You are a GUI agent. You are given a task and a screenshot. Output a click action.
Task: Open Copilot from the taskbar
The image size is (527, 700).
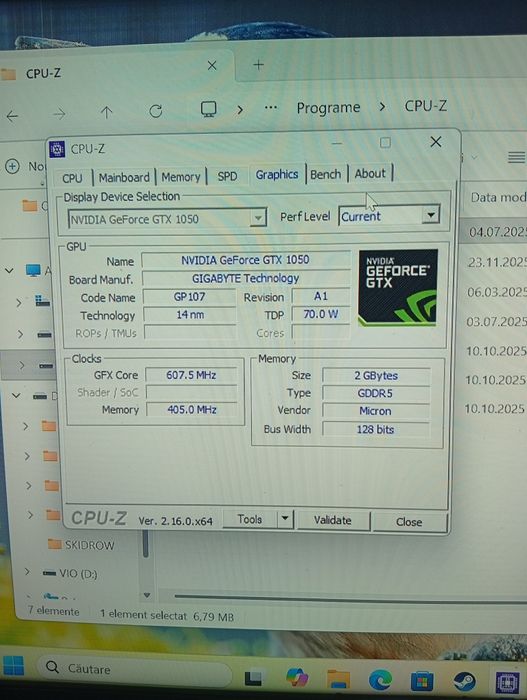pos(297,678)
